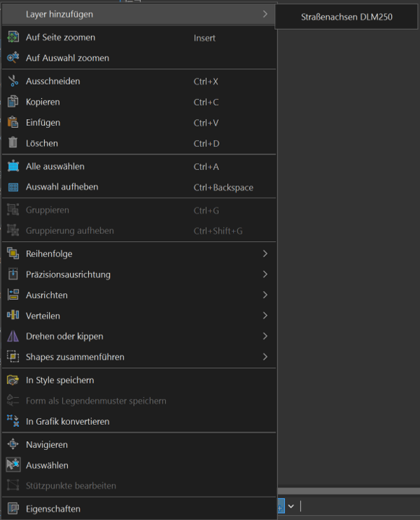Activate the Navigieren entry
This screenshot has height=520, width=420.
139,444
